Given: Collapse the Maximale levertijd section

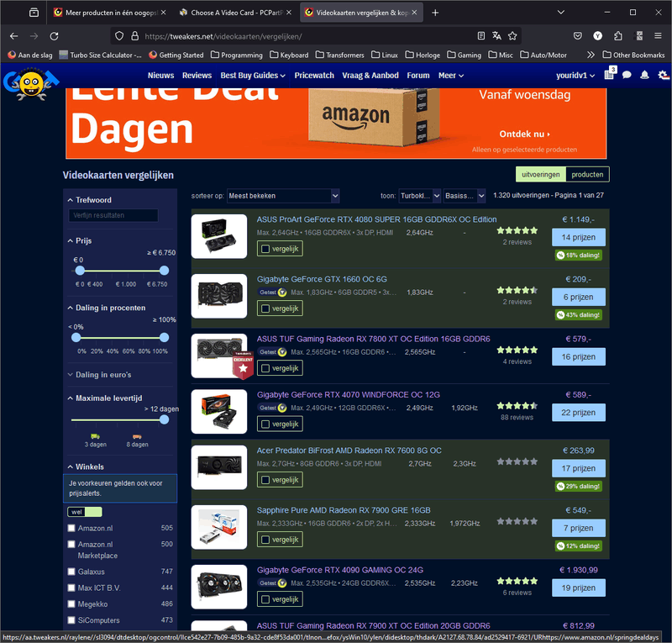Looking at the screenshot, I should click(105, 398).
